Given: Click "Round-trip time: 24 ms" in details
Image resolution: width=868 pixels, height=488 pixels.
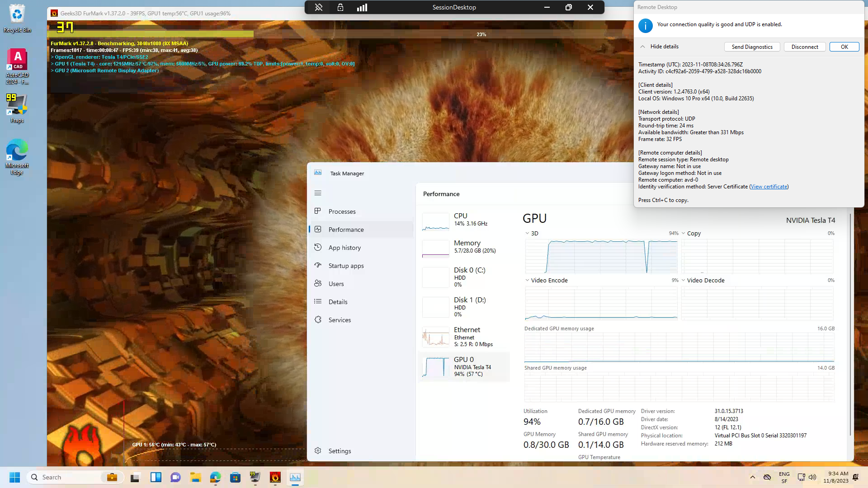Looking at the screenshot, I should 665,126.
